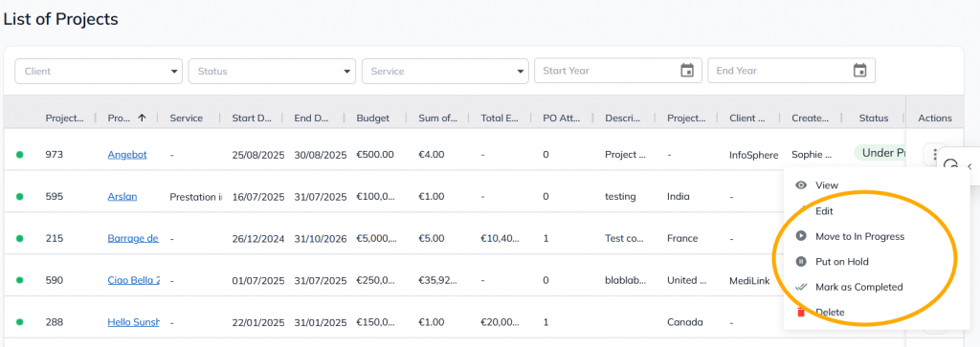Open the Client filter dropdown
This screenshot has height=347, width=980.
[99, 71]
